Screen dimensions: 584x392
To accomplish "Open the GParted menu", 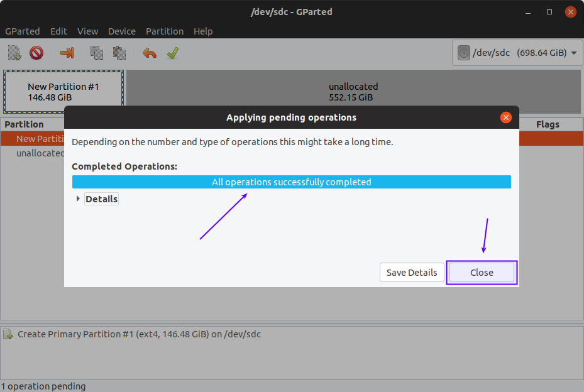I will click(x=23, y=31).
